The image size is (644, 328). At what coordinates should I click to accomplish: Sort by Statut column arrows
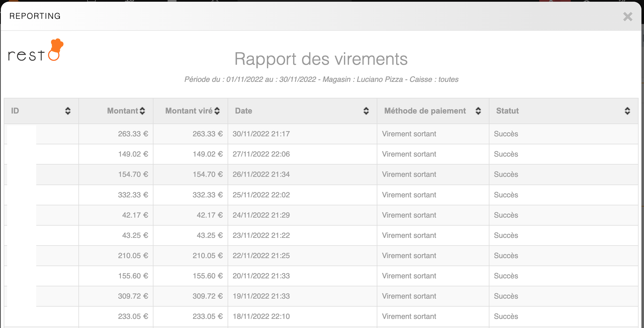point(627,111)
